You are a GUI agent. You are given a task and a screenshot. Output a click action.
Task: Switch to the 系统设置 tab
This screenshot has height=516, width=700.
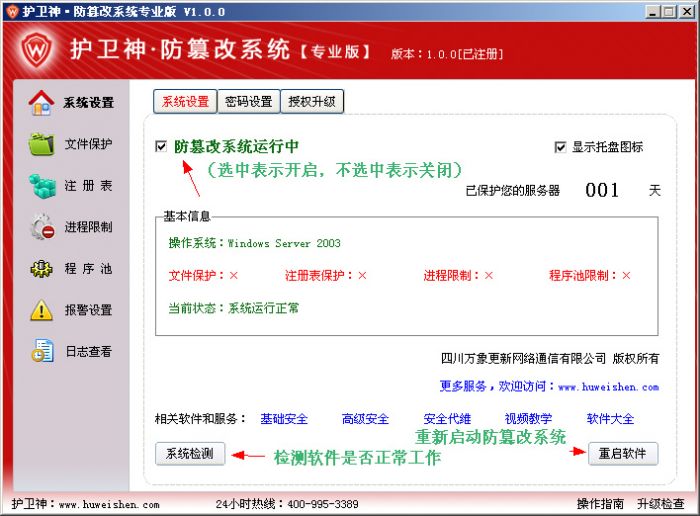tap(185, 102)
